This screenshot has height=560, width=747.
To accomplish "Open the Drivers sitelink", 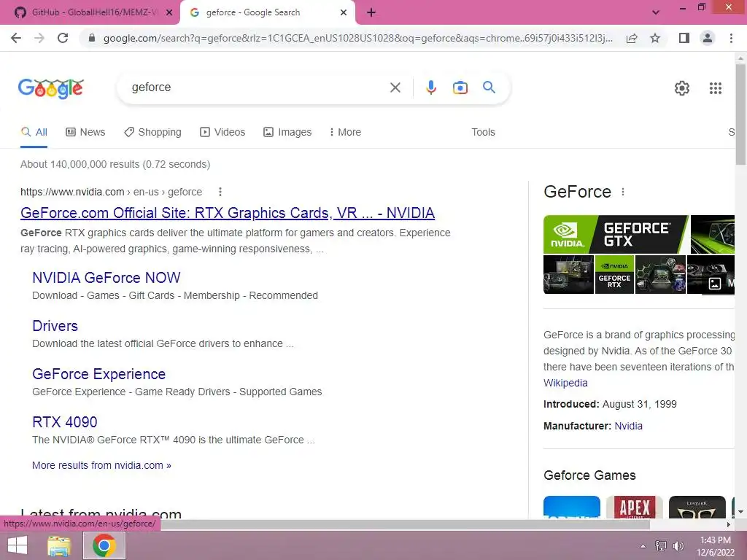I will click(55, 326).
